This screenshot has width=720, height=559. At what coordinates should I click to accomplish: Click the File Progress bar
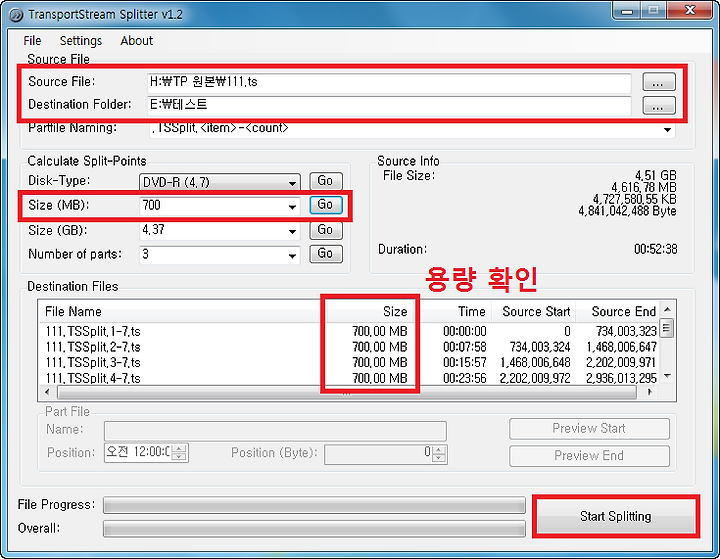(314, 505)
